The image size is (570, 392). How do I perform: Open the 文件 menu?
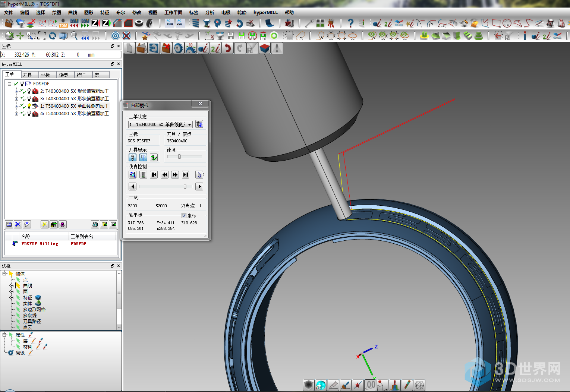tap(9, 13)
